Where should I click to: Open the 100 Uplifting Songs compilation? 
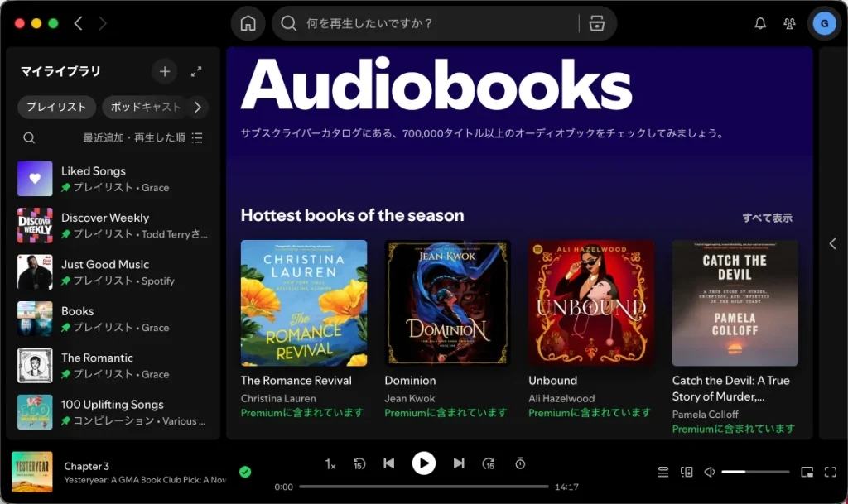tap(113, 412)
